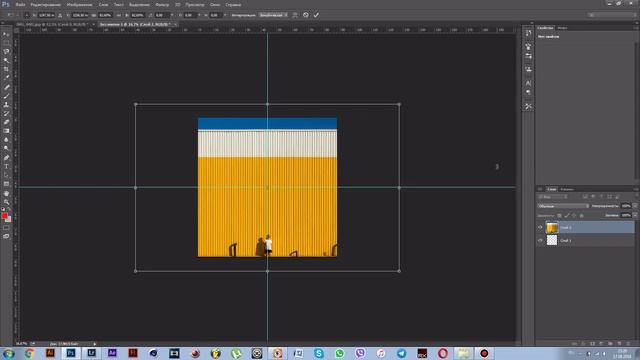Click the bottom layer transparent thumbnail
640x360 pixels.
[552, 240]
